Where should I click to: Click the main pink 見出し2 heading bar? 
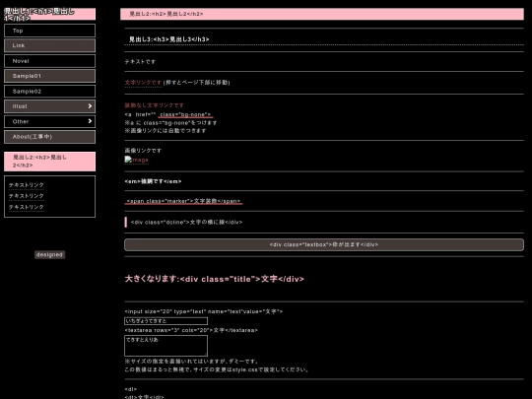[322, 14]
